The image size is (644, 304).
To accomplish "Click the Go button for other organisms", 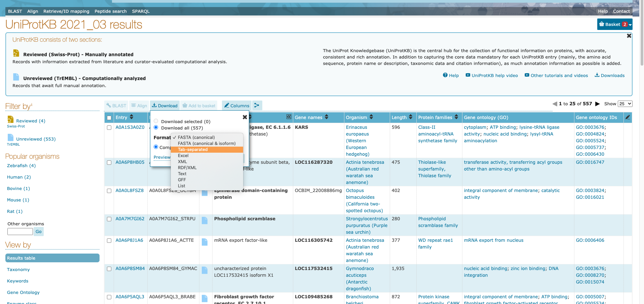I will coord(39,231).
